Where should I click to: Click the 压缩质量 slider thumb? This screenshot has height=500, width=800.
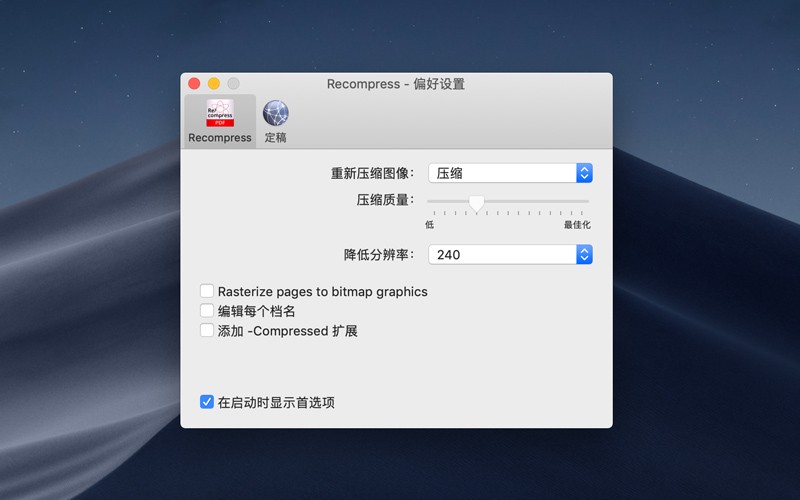point(477,203)
